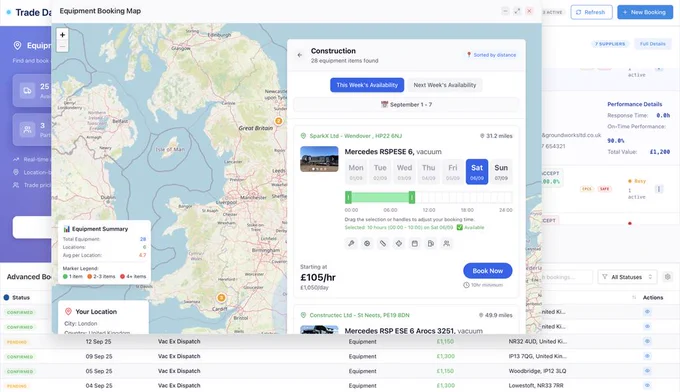Switch to This Week's Availability tab
Image resolution: width=680 pixels, height=392 pixels.
coord(367,85)
